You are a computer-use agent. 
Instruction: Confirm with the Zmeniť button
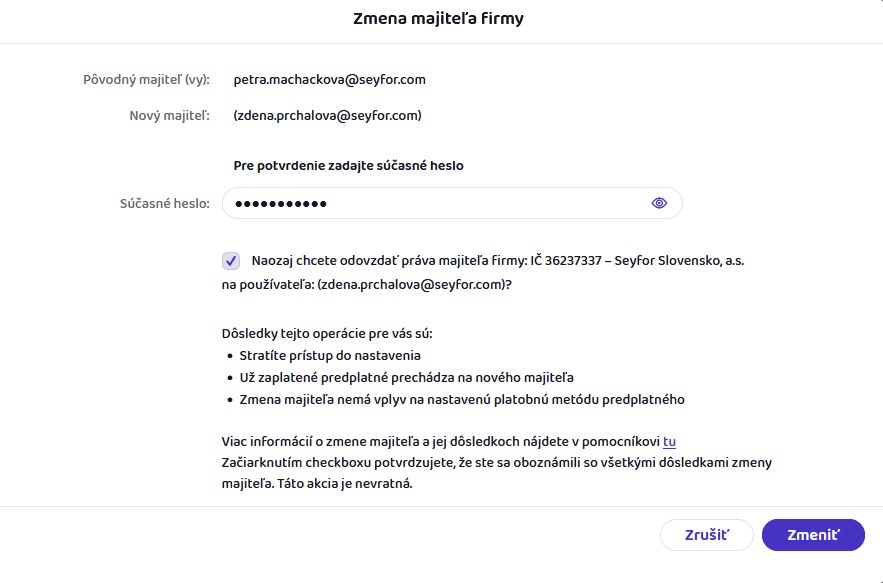813,535
